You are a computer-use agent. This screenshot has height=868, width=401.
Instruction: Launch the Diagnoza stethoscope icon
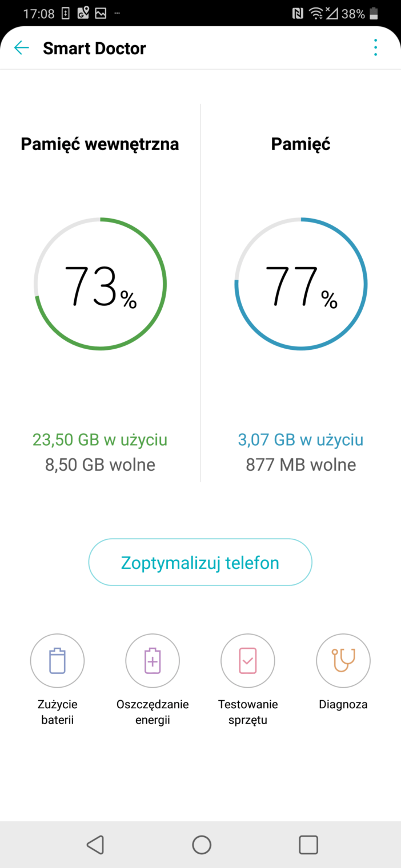(x=343, y=661)
